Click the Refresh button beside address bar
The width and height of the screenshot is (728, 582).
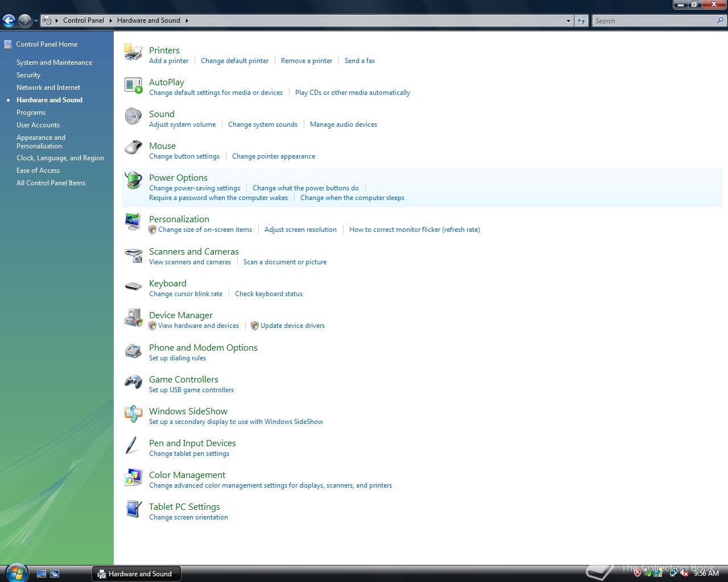pos(581,20)
